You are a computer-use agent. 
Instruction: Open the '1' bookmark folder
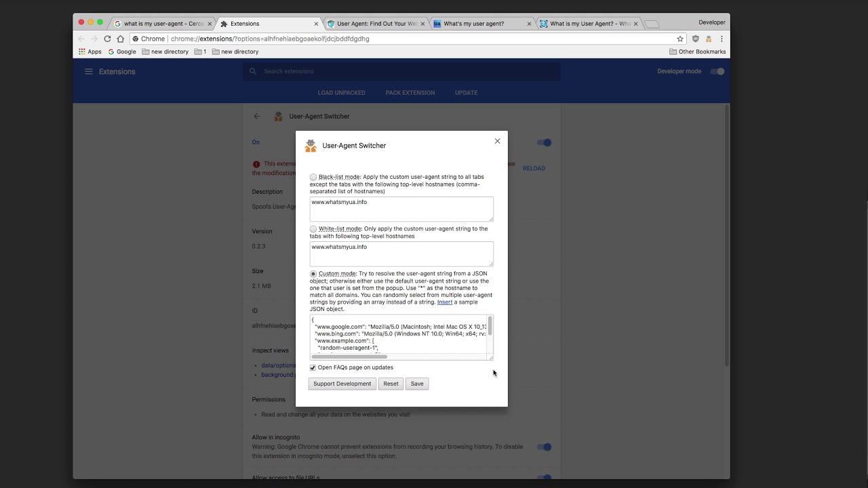pos(200,52)
